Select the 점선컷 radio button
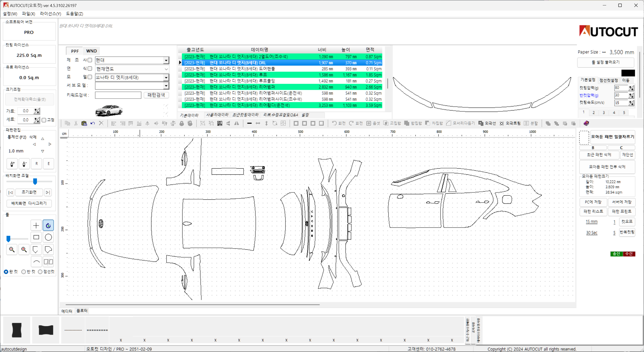 pos(40,272)
